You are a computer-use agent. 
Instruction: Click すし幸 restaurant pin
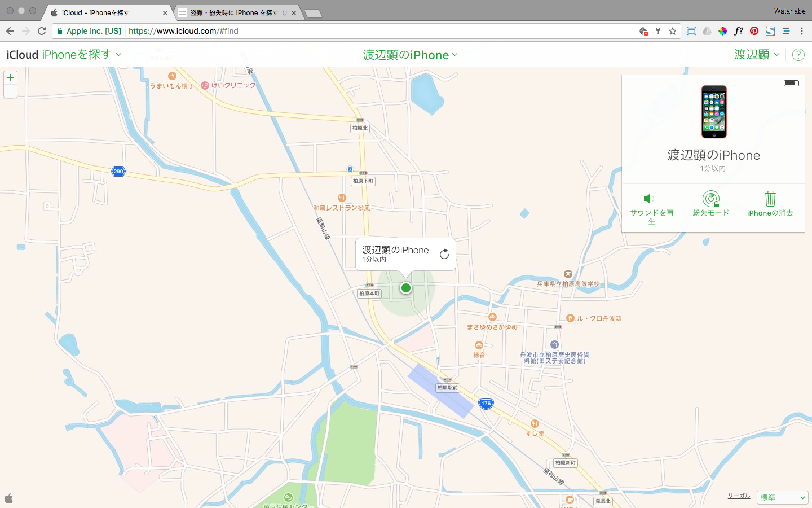[535, 424]
